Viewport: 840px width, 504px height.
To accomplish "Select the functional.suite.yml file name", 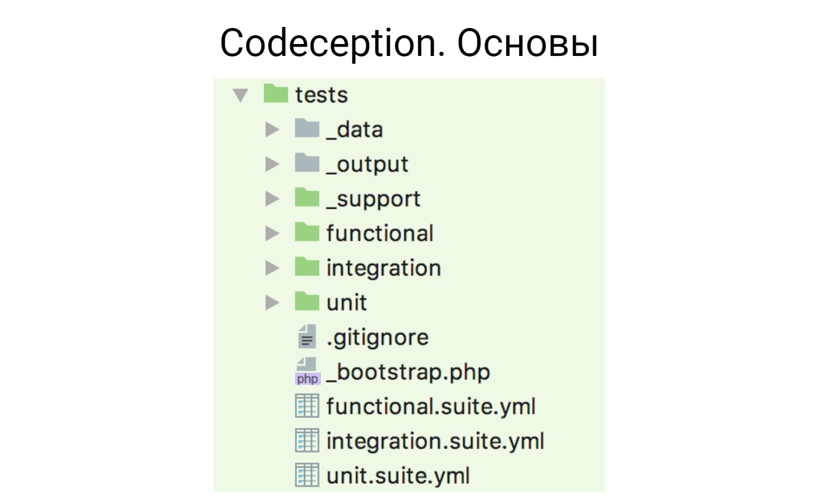I will (431, 407).
